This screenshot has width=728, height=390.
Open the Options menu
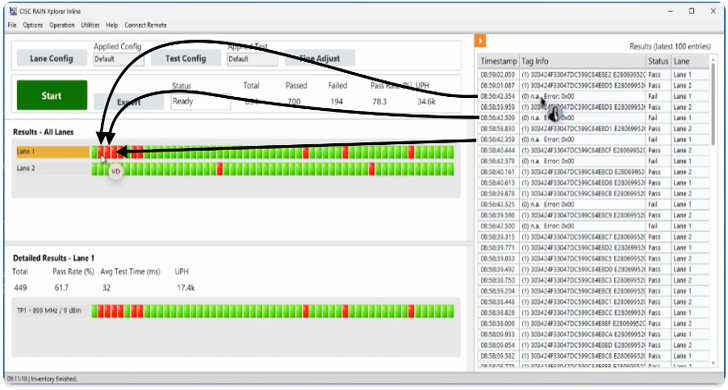click(x=33, y=25)
